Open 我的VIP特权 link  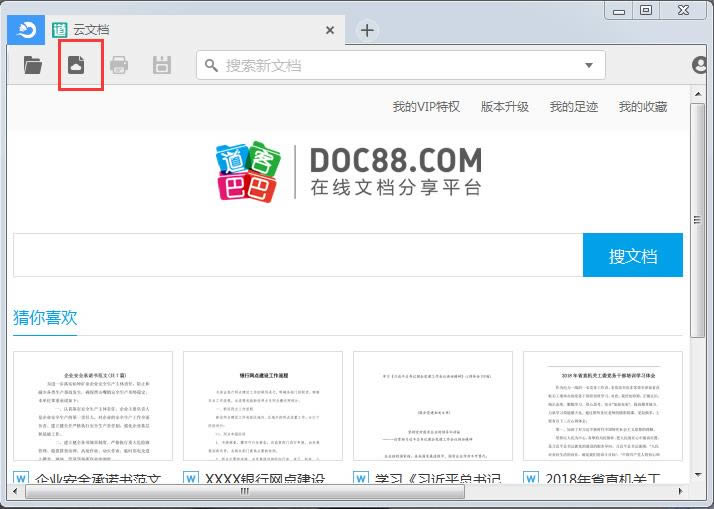(x=426, y=107)
